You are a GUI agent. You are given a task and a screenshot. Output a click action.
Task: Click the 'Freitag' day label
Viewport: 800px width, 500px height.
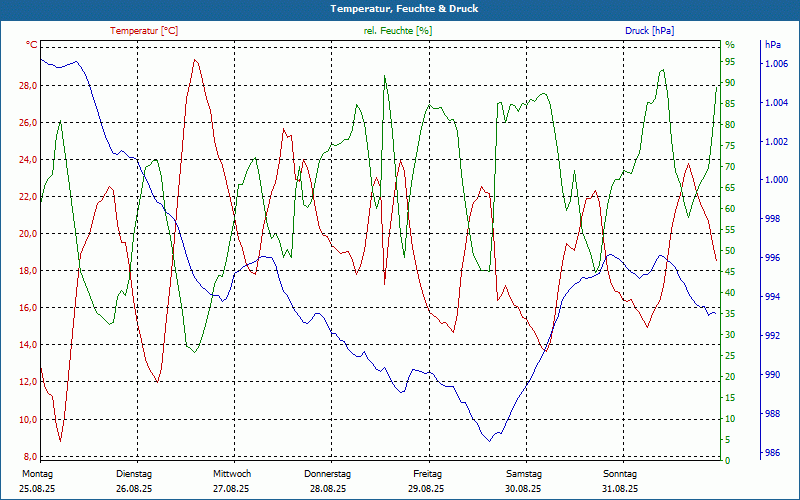[427, 474]
